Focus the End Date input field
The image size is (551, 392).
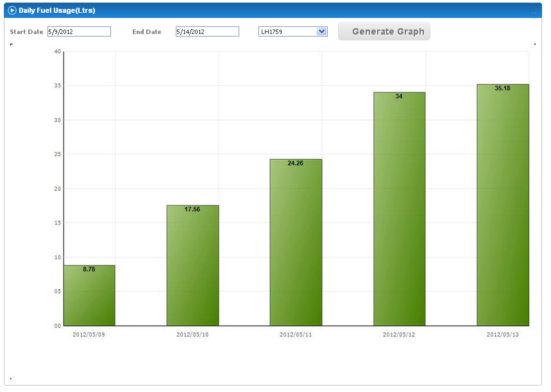pos(207,31)
